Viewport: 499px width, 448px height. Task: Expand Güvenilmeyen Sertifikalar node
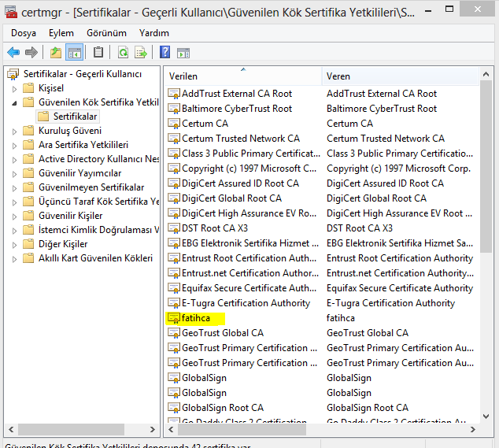tap(14, 188)
